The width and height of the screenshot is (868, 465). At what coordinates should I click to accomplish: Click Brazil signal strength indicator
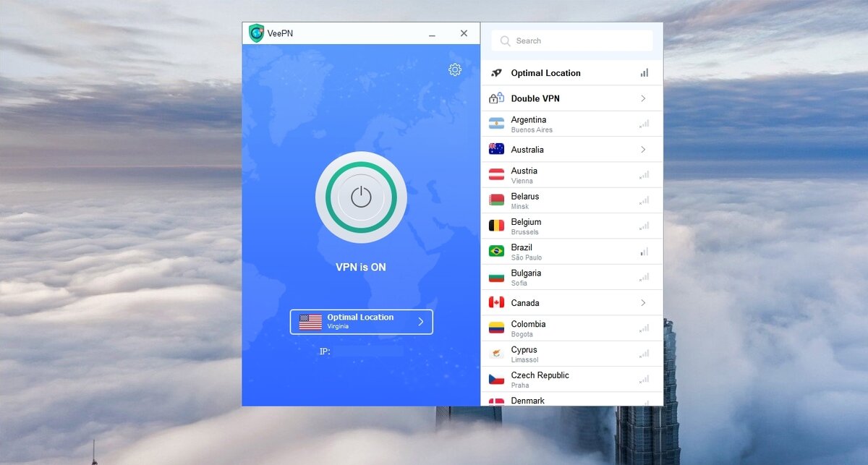[644, 252]
